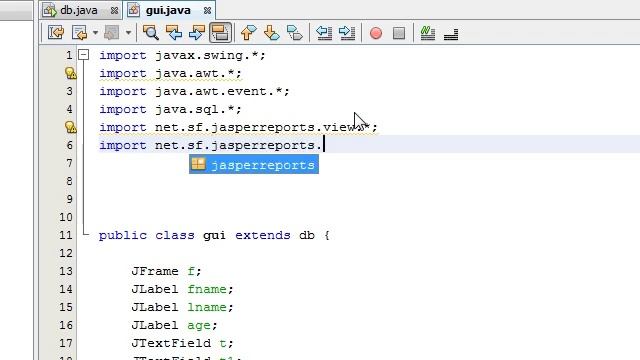Click warning lightbulb on jasperreports.view line
640x360 pixels.
tap(71, 127)
